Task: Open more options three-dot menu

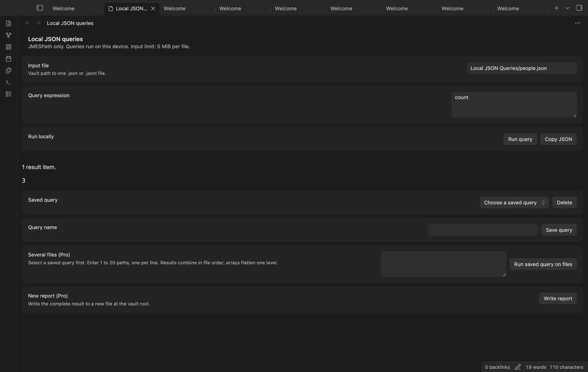Action: pyautogui.click(x=577, y=23)
